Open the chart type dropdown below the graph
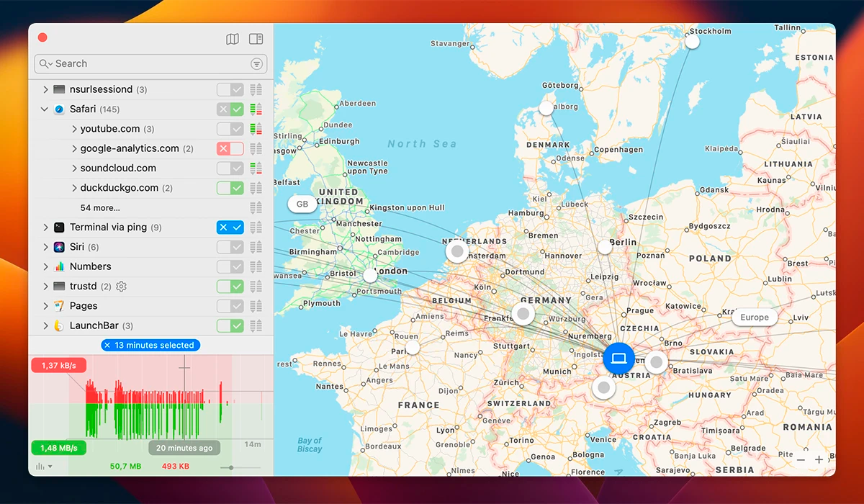Screen dimensions: 864x504 [x=43, y=467]
